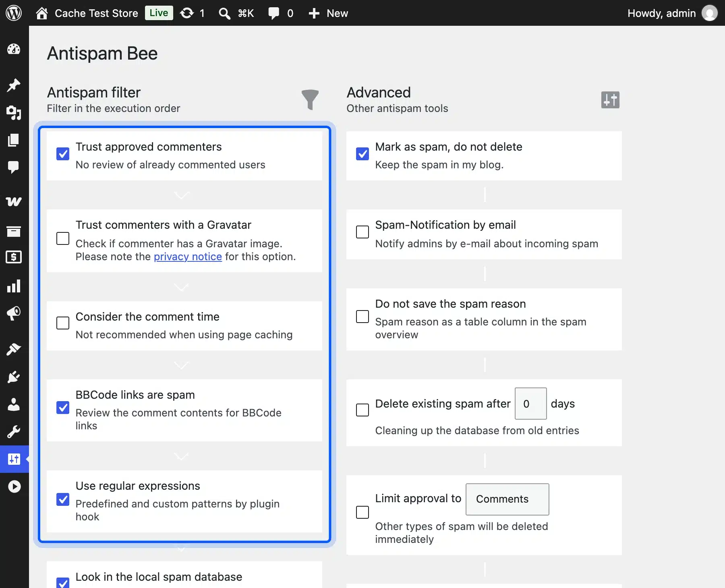This screenshot has height=588, width=725.
Task: Open Marketing megaphone sidebar icon
Action: [x=14, y=313]
